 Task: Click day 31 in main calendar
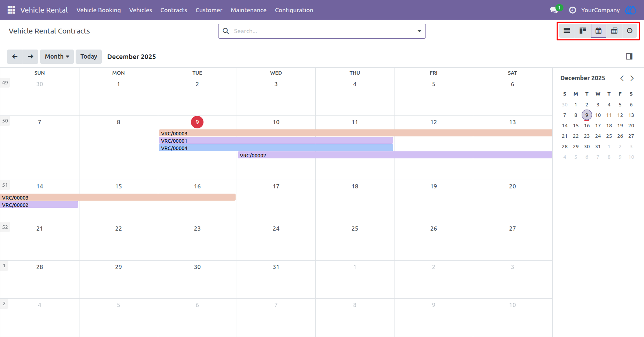coord(276,267)
